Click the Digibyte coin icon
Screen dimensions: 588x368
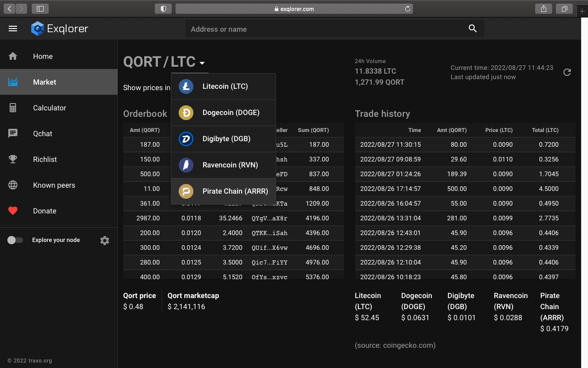tap(186, 139)
